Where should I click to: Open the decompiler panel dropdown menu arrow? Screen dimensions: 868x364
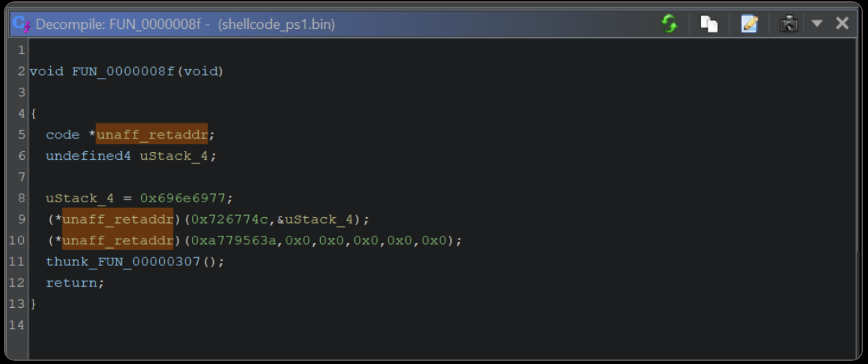click(x=816, y=24)
